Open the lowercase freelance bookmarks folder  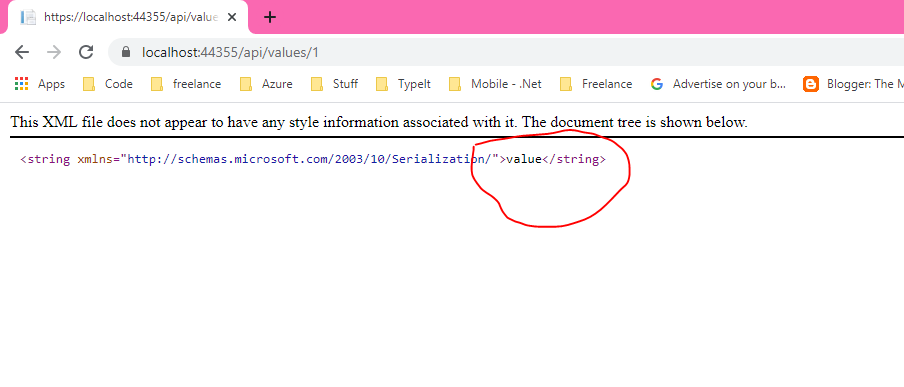click(x=186, y=84)
